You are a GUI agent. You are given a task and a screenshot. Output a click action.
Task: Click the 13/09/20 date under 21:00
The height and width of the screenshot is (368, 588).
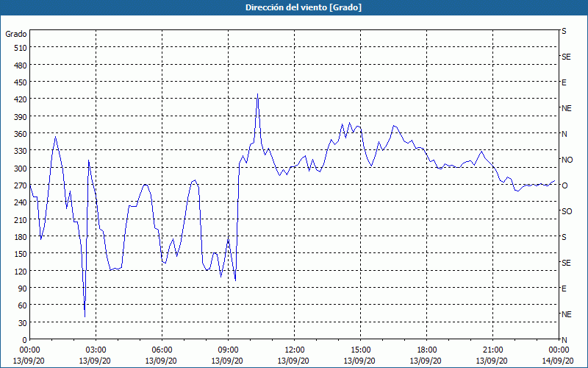click(x=492, y=361)
